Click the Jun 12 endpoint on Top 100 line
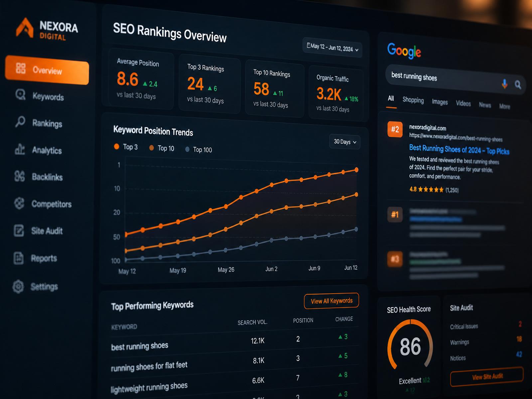 pyautogui.click(x=356, y=229)
